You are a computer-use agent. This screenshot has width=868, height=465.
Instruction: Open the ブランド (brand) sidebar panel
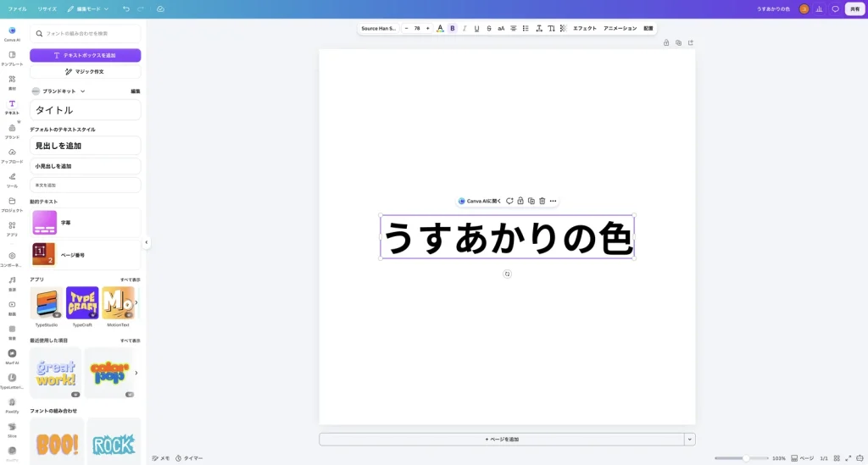12,131
